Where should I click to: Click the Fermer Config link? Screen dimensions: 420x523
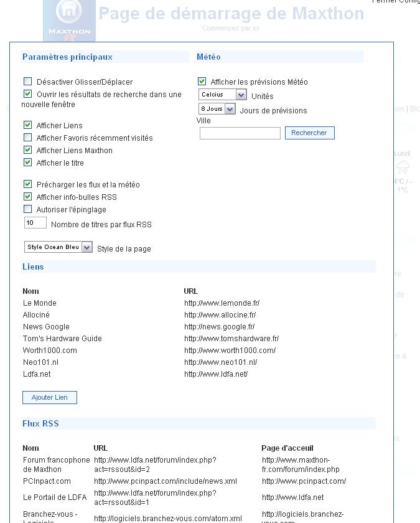pyautogui.click(x=396, y=1)
